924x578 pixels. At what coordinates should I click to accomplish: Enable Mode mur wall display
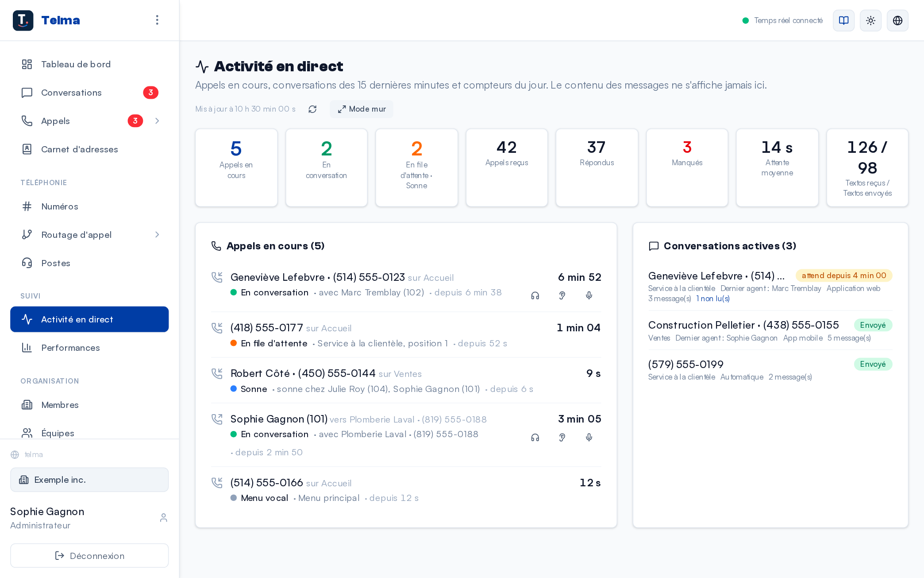click(x=362, y=109)
